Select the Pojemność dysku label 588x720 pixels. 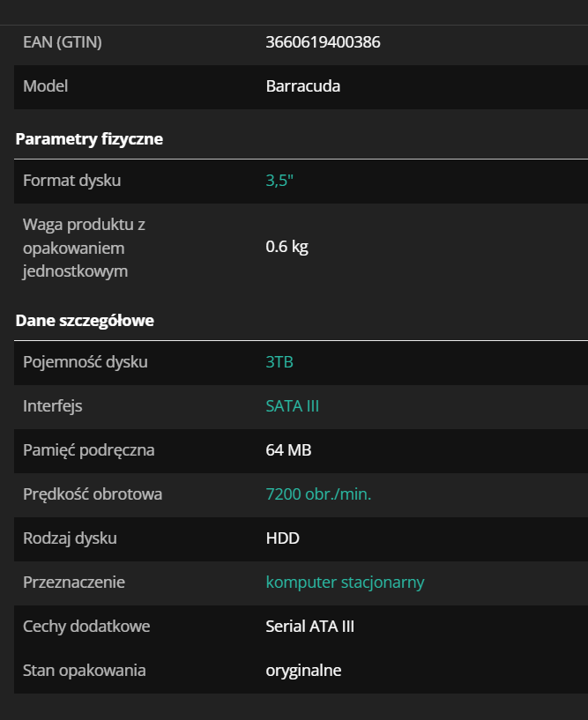click(x=86, y=362)
